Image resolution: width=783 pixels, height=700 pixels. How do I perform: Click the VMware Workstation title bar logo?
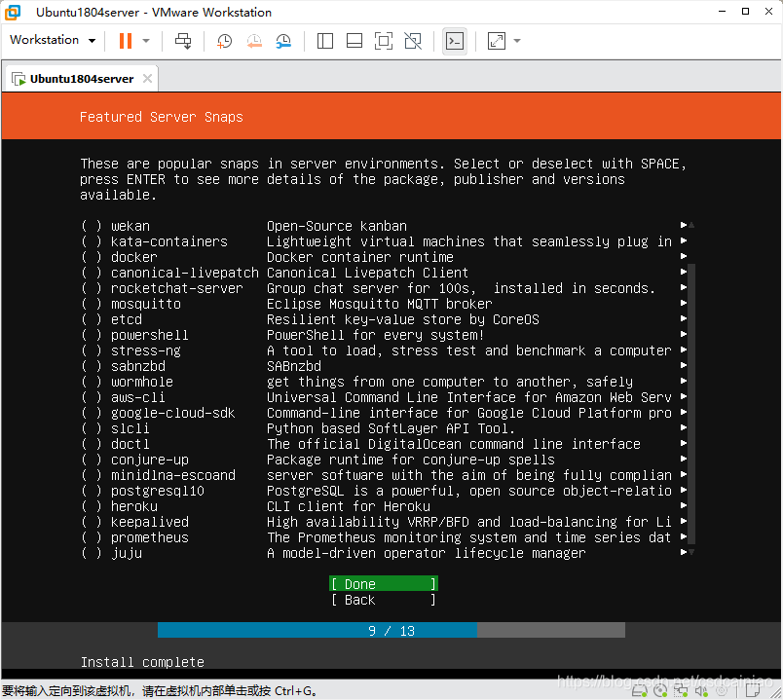(13, 13)
